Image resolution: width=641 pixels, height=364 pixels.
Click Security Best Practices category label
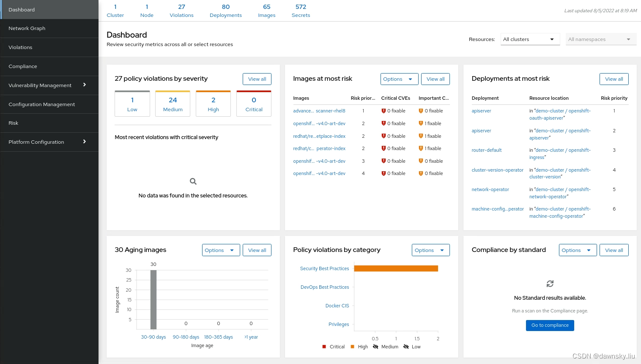pos(325,268)
